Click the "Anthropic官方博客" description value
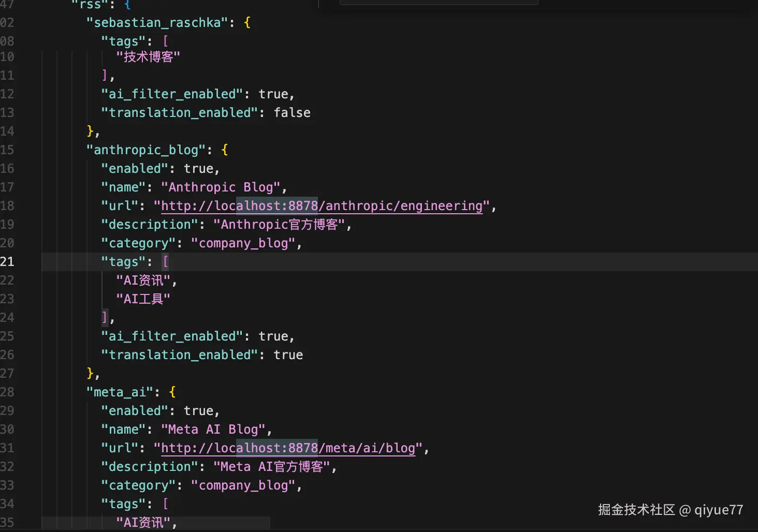 coord(280,225)
